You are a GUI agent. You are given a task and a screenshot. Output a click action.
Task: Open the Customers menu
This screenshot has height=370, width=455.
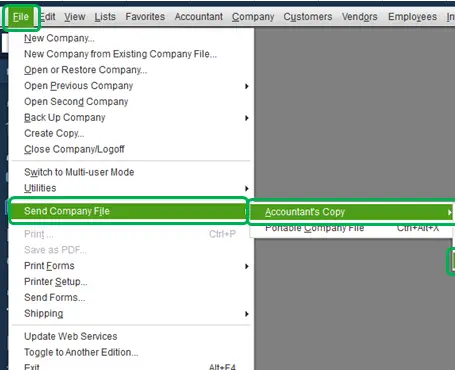coord(308,17)
